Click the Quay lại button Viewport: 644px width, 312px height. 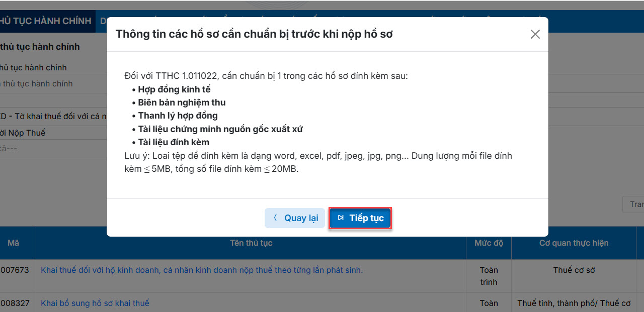point(295,218)
